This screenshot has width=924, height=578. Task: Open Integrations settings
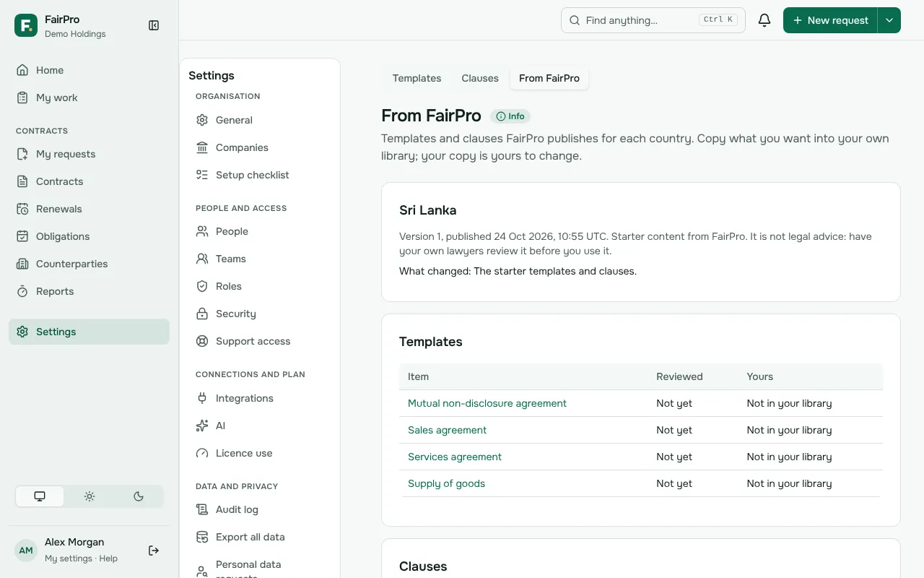point(260,398)
